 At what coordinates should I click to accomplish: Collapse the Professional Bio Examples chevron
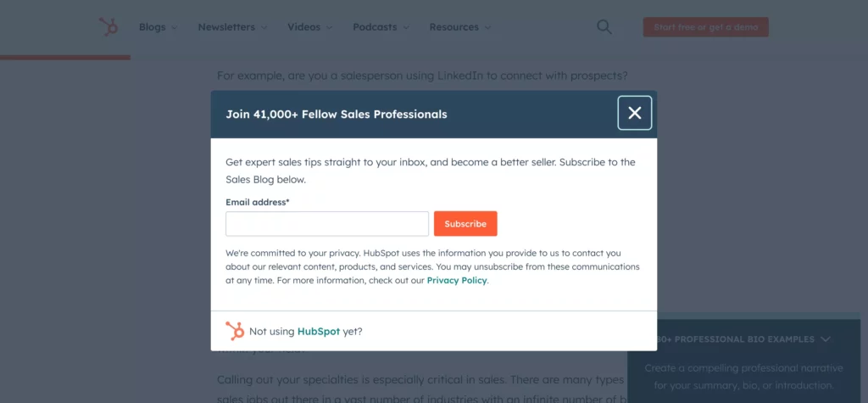pyautogui.click(x=826, y=339)
